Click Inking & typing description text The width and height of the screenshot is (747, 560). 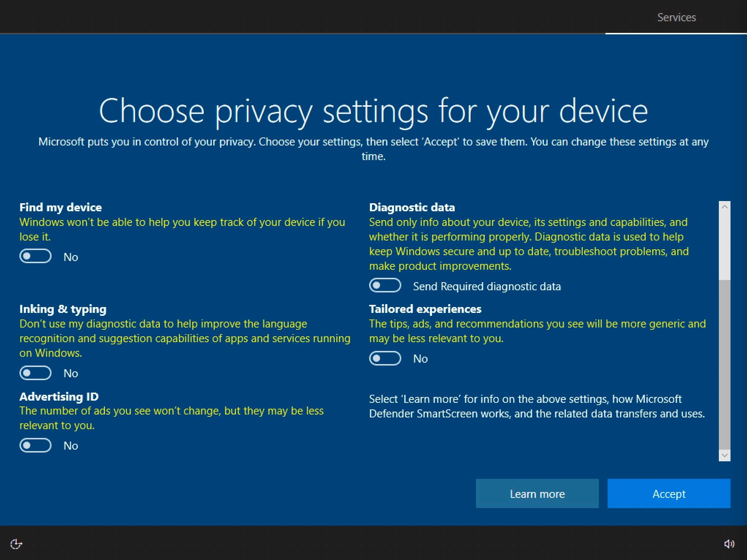[x=185, y=338]
